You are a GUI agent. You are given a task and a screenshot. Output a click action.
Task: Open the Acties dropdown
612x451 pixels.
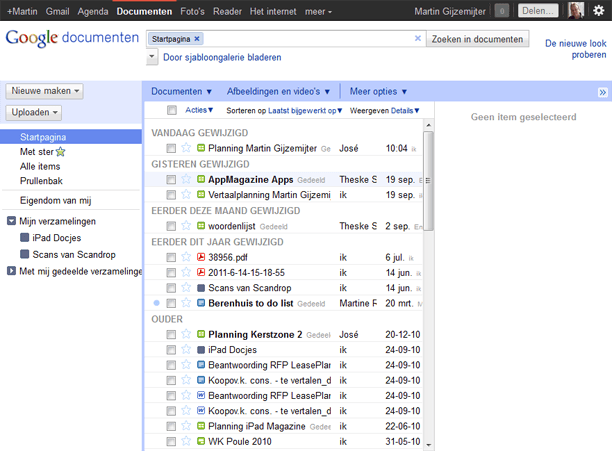(199, 110)
